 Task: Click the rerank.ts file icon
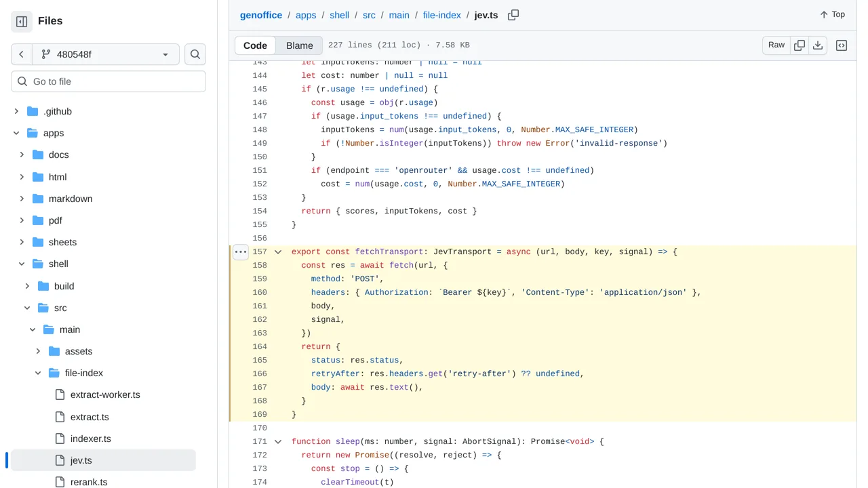60,482
